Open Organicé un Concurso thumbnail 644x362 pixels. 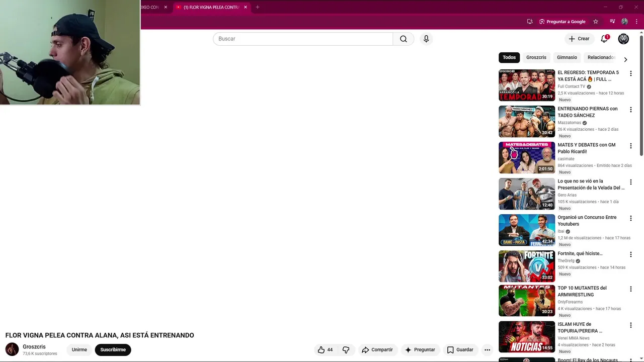[x=527, y=230]
